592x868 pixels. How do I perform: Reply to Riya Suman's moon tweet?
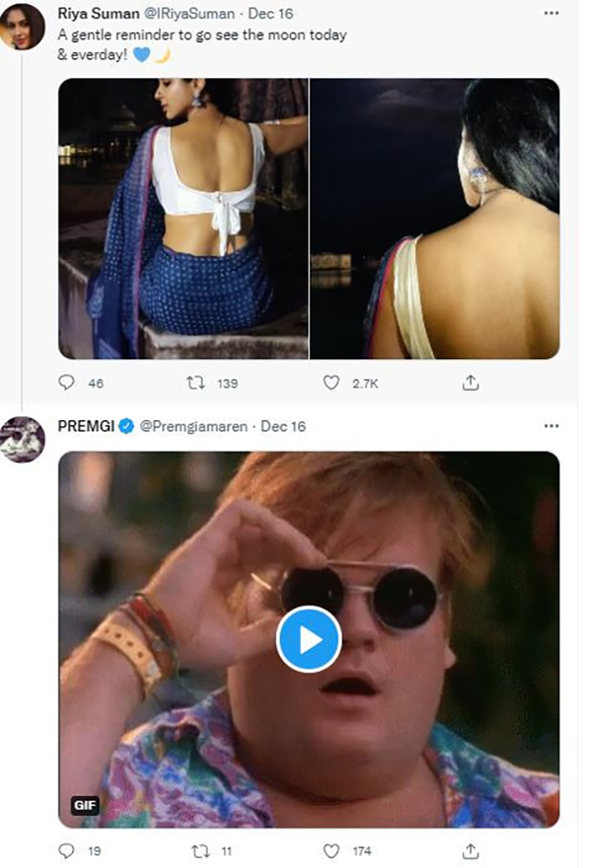(x=67, y=382)
